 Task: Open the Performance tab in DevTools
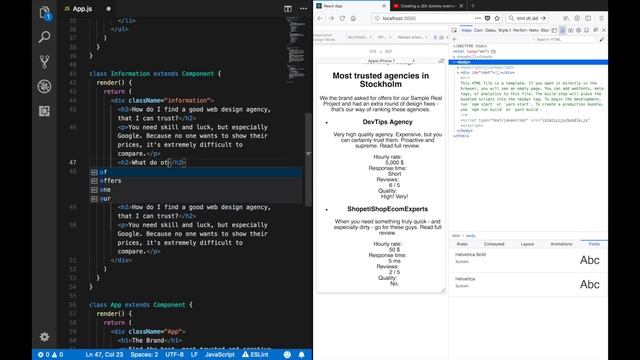tap(520, 30)
